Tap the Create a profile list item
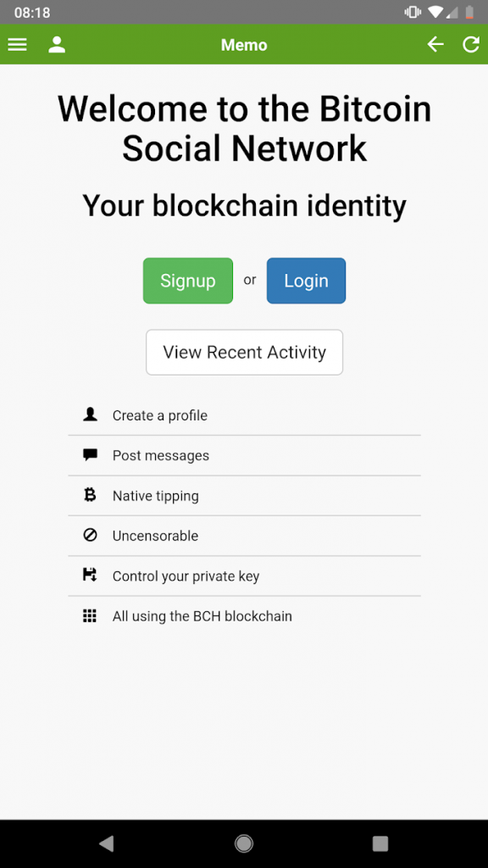This screenshot has height=868, width=488. coord(245,415)
